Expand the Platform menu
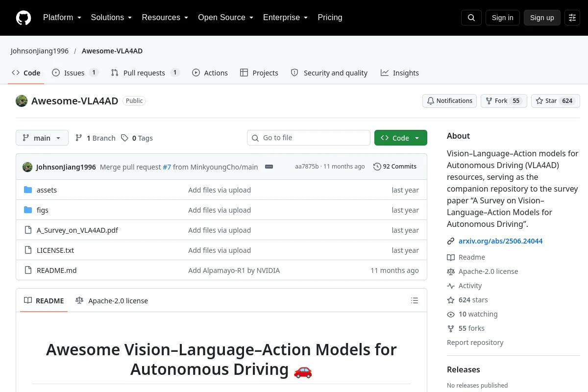This screenshot has height=392, width=588. coord(62,18)
